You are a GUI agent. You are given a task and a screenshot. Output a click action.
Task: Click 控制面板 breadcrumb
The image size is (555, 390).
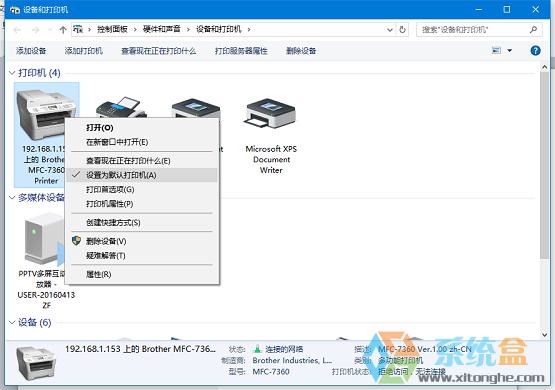tap(112, 29)
